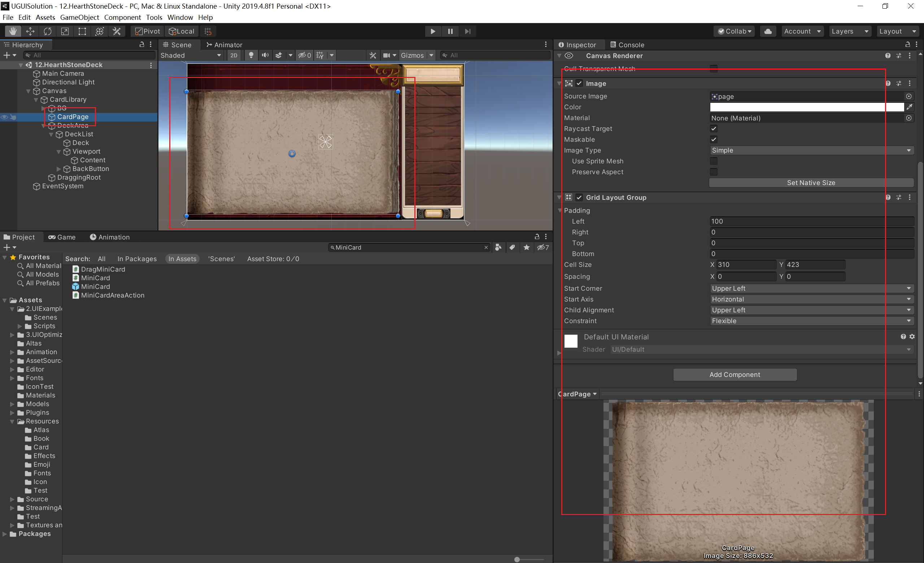The height and width of the screenshot is (563, 924).
Task: Click the Step forward button
Action: (x=468, y=31)
